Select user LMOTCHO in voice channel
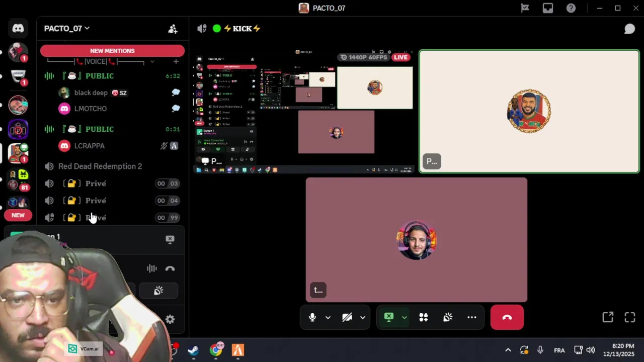Screen dimensions: 644x362 (91, 109)
